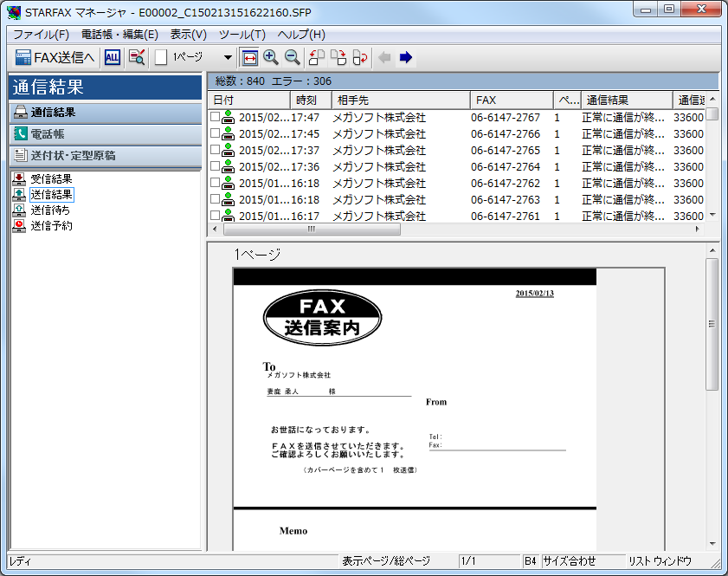Click the search records icon in toolbar

[137, 57]
